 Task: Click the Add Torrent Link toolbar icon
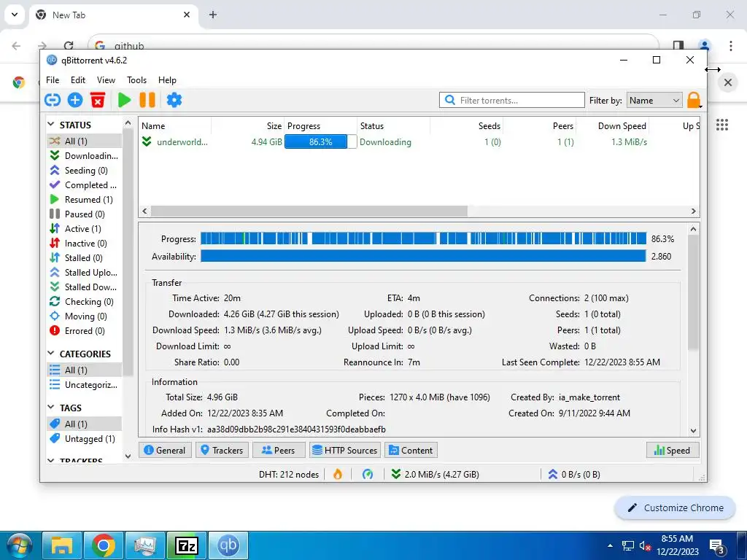53,100
